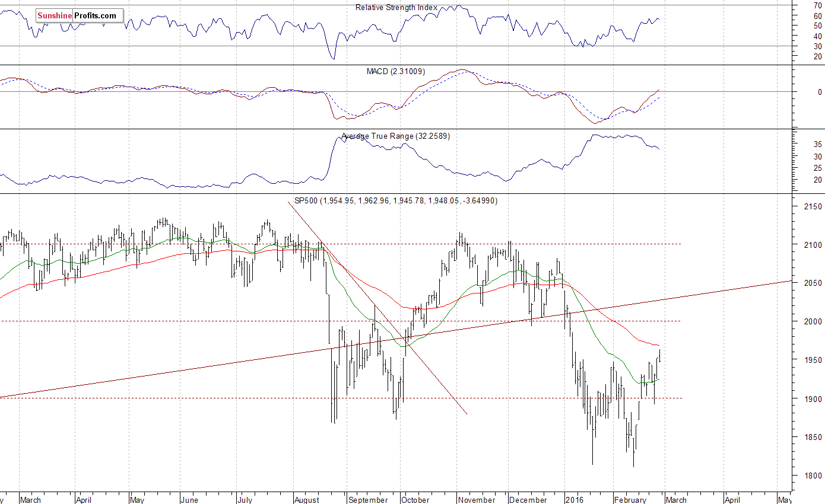Screen dimensions: 825x504
Task: Click the August date label
Action: (x=306, y=500)
